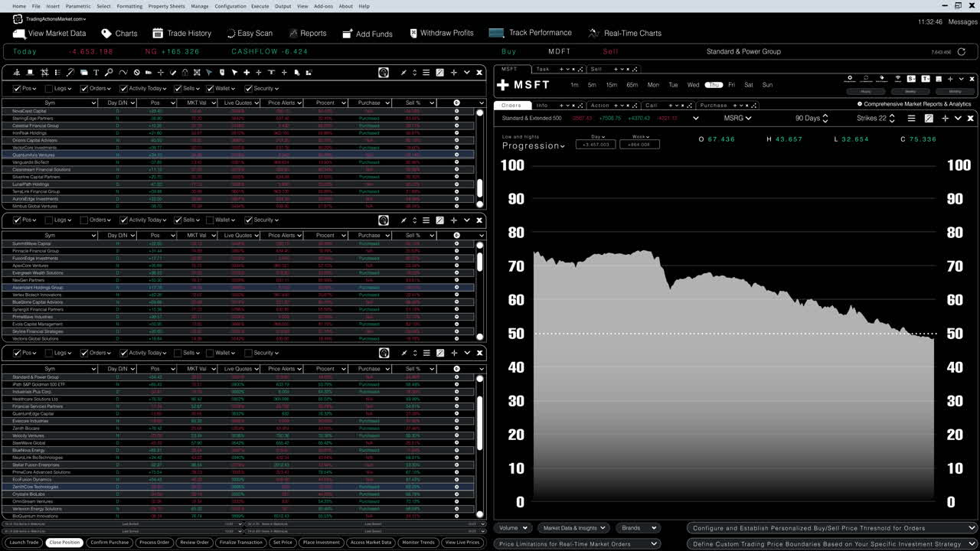The image size is (980, 551).
Task: Switch to the Info tab
Action: (542, 106)
